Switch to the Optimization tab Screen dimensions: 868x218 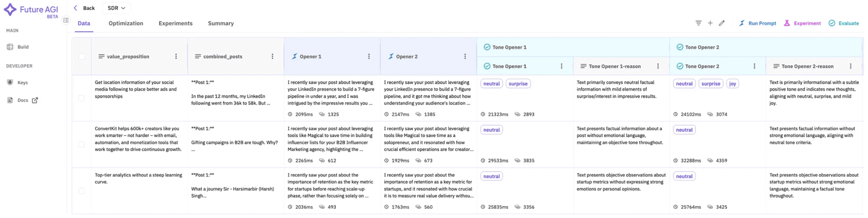(x=126, y=23)
